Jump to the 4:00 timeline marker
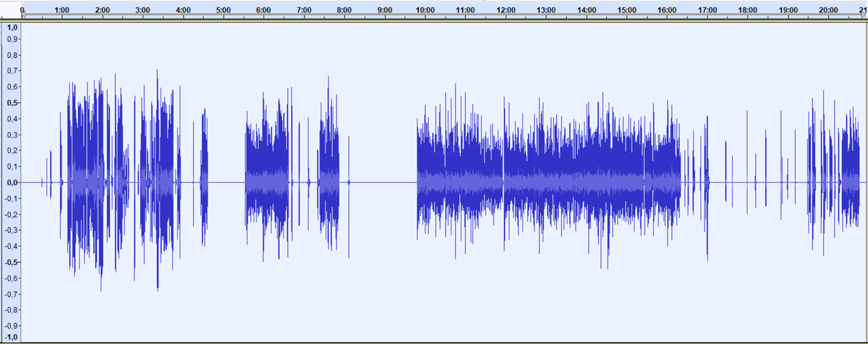868x344 pixels. [183, 11]
